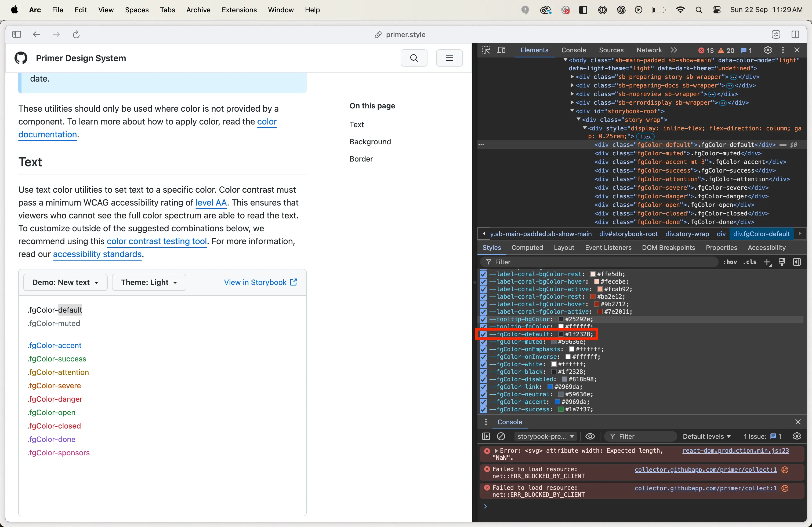
Task: Click the Sources panel tab in DevTools
Action: [611, 50]
